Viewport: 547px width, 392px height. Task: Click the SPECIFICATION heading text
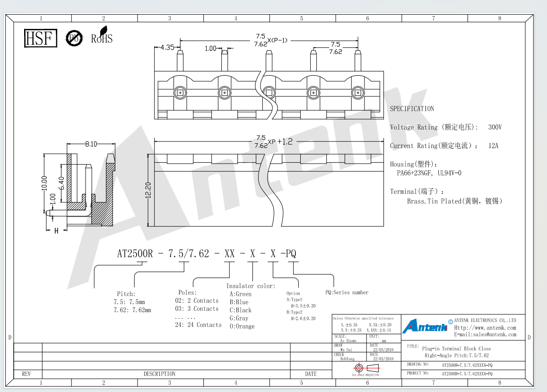[412, 109]
